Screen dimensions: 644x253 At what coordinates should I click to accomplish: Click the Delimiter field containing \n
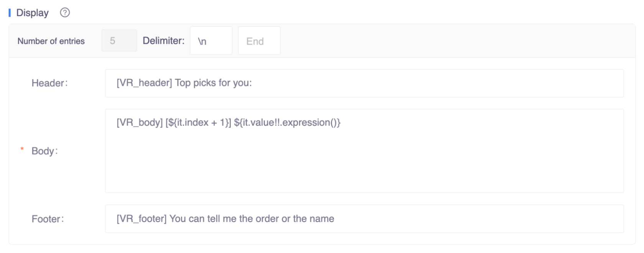tap(211, 41)
